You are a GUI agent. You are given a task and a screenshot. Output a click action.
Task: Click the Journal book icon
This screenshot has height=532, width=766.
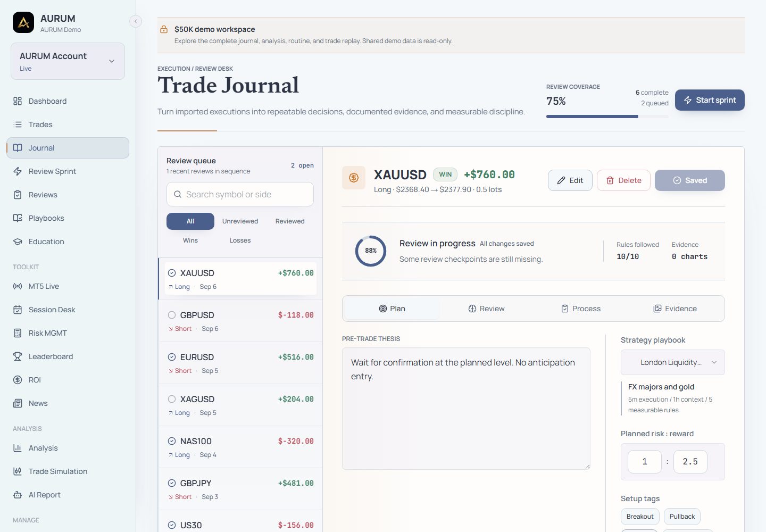tap(18, 148)
